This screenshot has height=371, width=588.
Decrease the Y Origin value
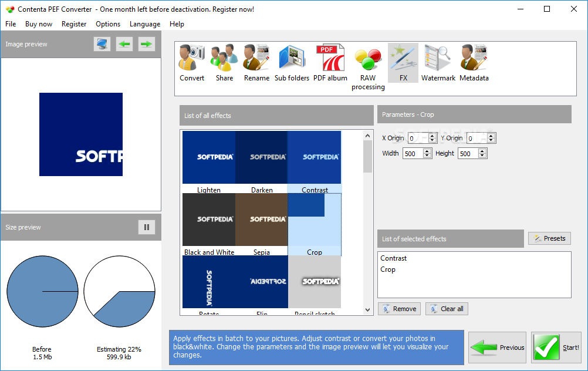[x=491, y=141]
